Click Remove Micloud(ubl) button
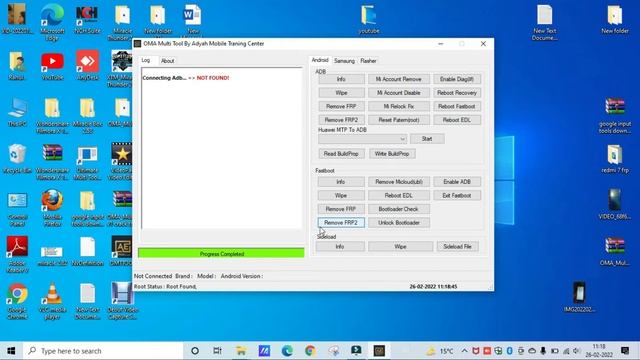Image resolution: width=640 pixels, height=360 pixels. coord(399,182)
